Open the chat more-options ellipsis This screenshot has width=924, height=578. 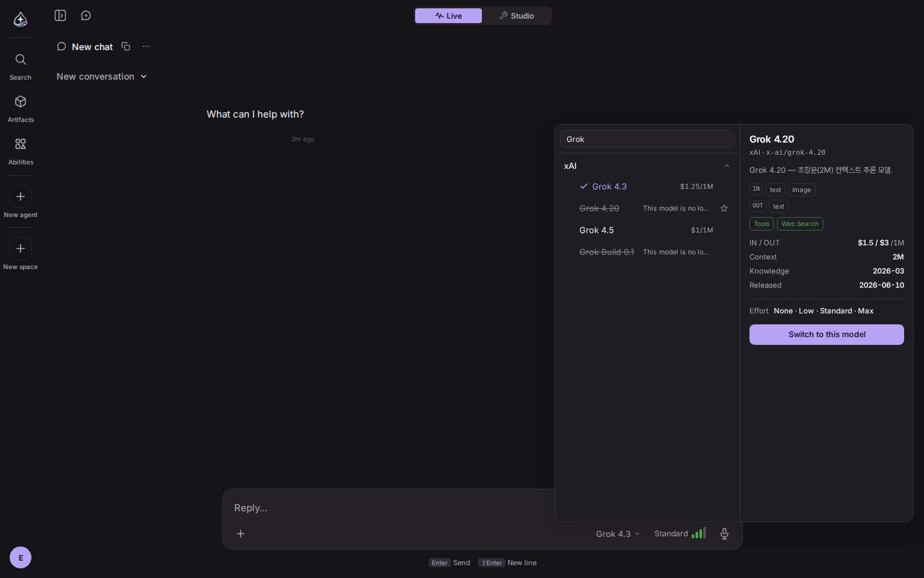coord(146,46)
